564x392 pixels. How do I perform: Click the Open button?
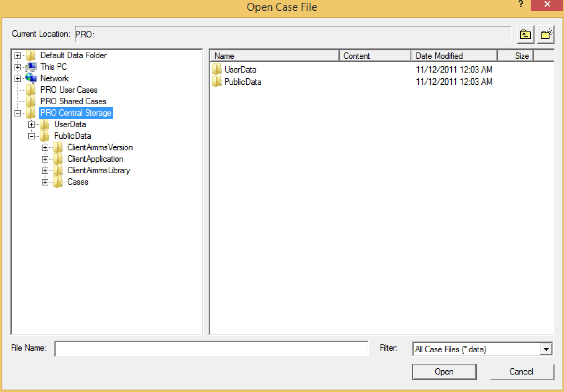coord(444,372)
